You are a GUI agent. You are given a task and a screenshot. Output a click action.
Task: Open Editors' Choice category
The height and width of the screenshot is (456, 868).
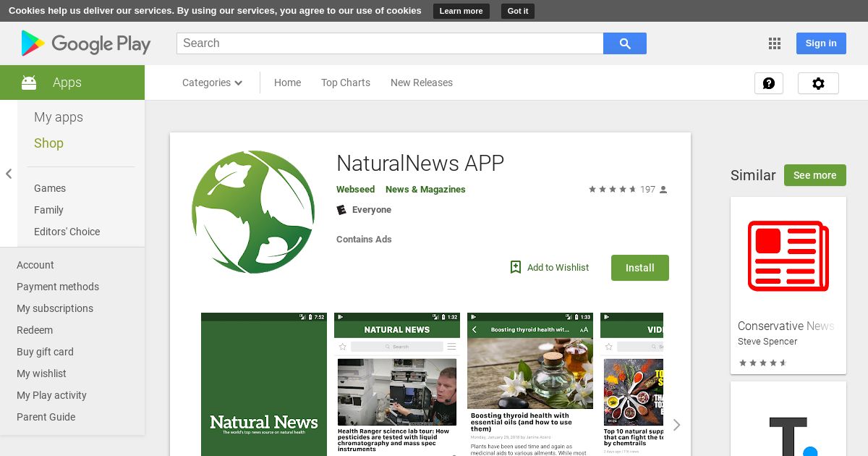67,232
